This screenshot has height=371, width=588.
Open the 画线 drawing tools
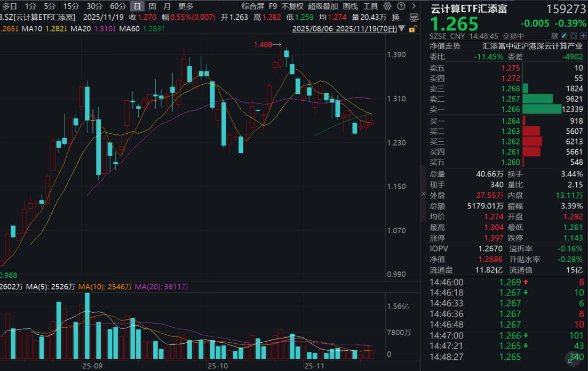pyautogui.click(x=350, y=6)
